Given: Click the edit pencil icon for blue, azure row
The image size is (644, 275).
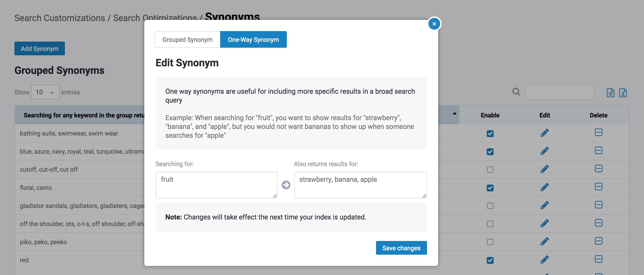Looking at the screenshot, I should click(x=544, y=151).
